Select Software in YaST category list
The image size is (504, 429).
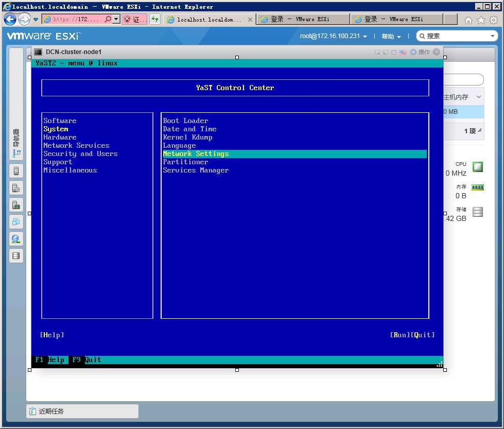[x=60, y=121]
